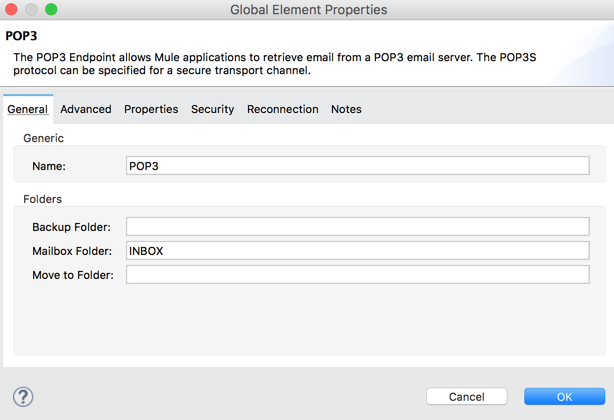Close the Global Element Properties window
614x420 pixels.
click(12, 10)
